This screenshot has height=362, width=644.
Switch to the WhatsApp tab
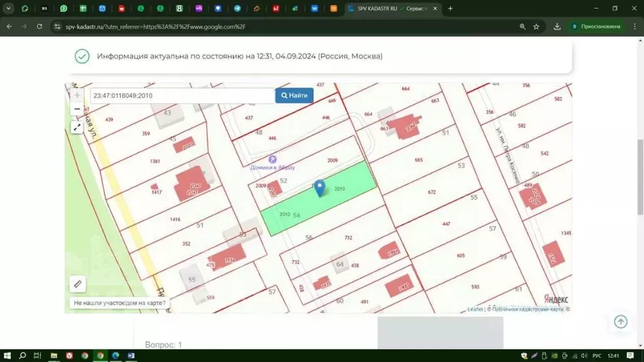(x=64, y=8)
